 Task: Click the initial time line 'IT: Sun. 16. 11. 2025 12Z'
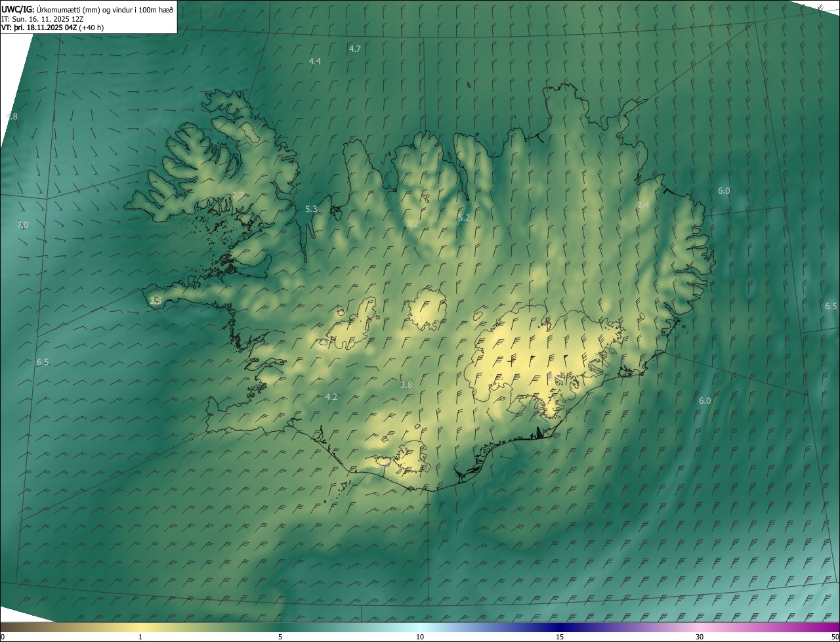coord(42,18)
